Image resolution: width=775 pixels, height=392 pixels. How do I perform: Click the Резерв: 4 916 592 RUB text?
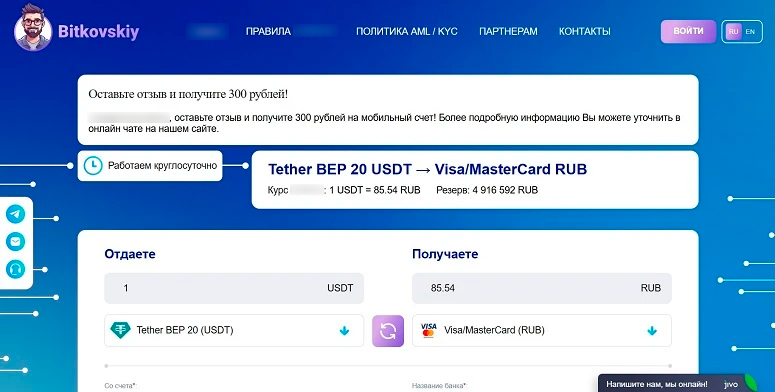pyautogui.click(x=487, y=190)
